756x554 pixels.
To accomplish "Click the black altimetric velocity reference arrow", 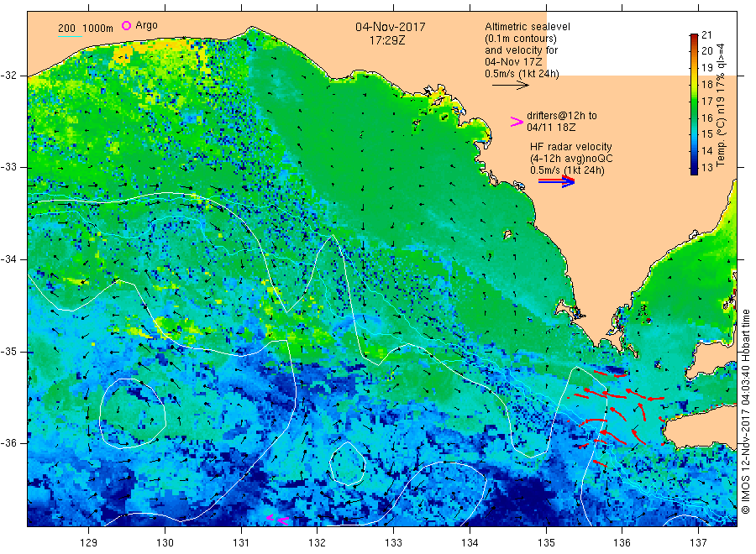I will click(510, 86).
